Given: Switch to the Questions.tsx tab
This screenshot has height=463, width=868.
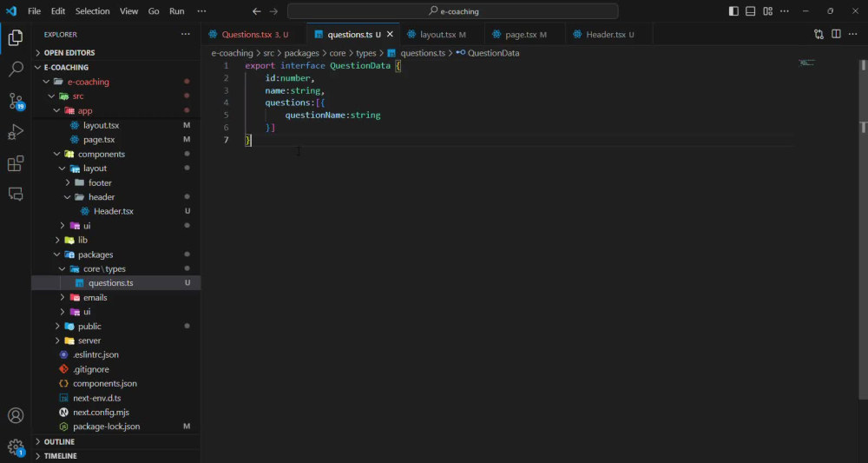Looking at the screenshot, I should [254, 35].
